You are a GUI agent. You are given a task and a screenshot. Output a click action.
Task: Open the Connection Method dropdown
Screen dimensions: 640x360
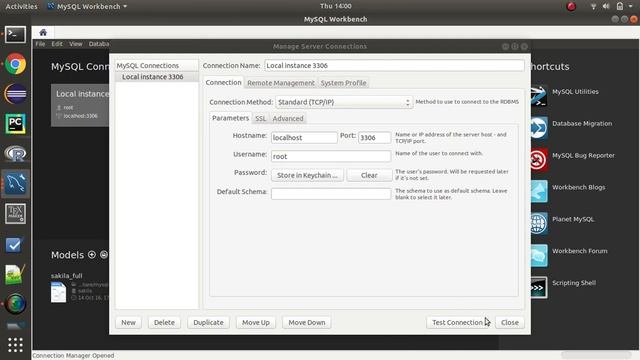[344, 102]
